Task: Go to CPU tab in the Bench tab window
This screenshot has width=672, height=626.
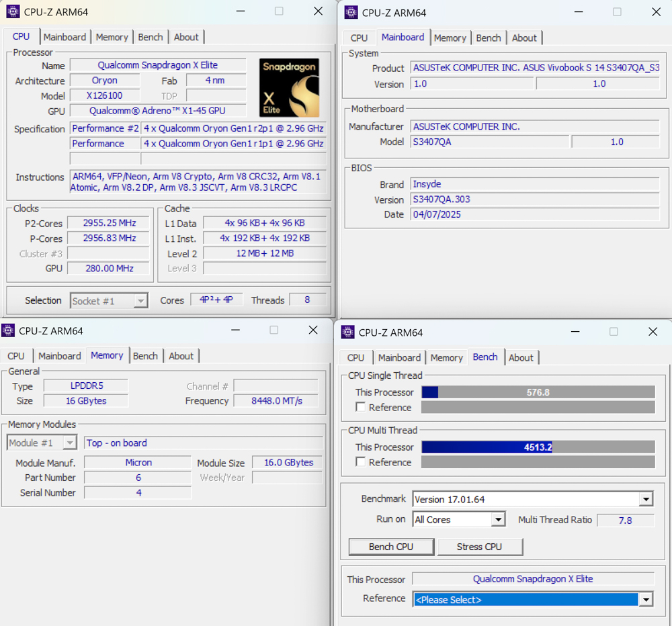Action: (x=355, y=358)
